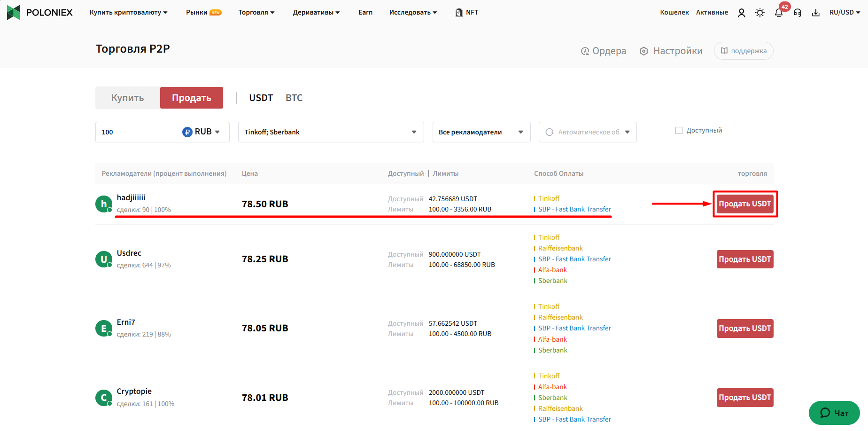Click Продать USDT for Usdrec
The image size is (868, 431).
(745, 259)
